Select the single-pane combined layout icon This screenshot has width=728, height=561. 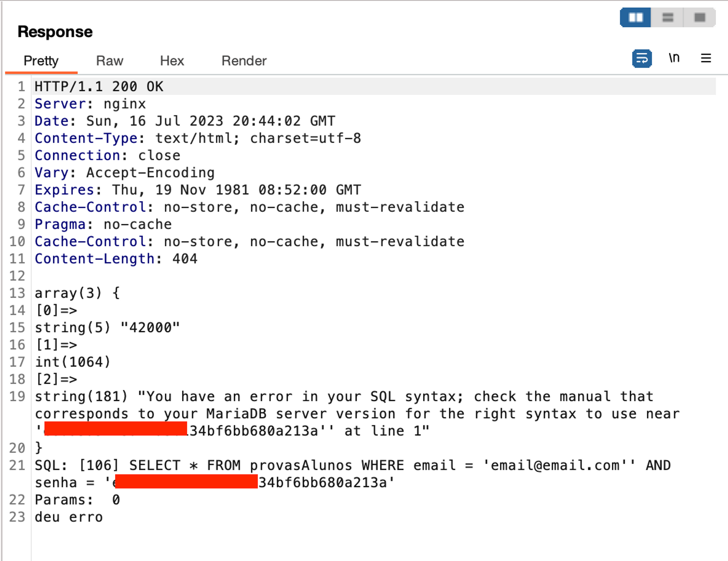pyautogui.click(x=699, y=17)
